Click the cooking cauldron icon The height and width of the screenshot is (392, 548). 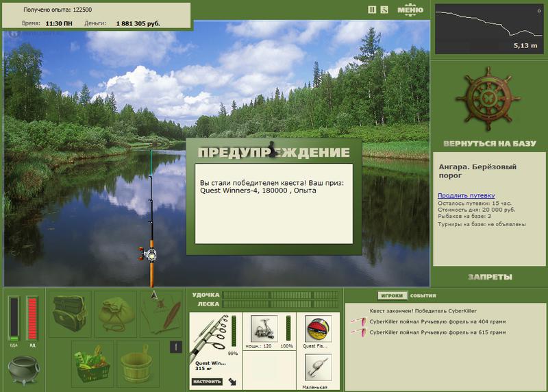click(24, 370)
